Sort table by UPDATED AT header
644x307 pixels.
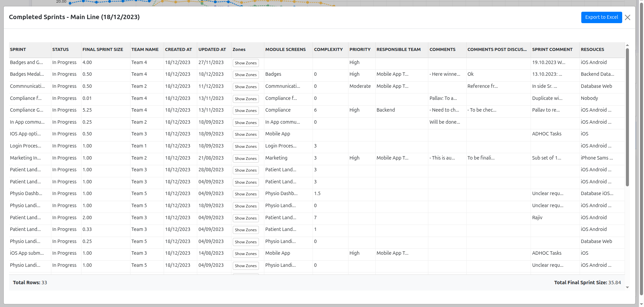[212, 50]
